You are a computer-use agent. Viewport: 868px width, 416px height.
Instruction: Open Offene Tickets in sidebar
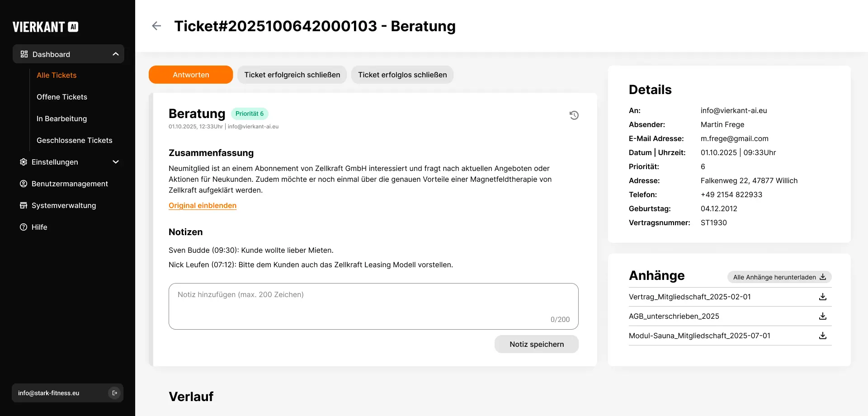click(x=62, y=97)
